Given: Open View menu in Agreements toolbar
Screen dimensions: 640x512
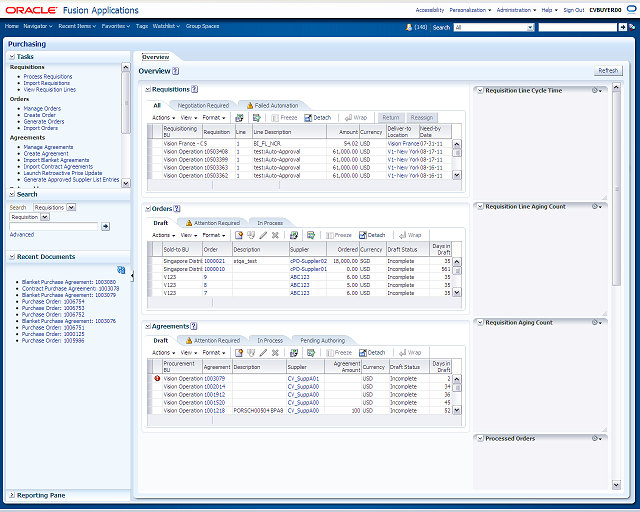Looking at the screenshot, I should [x=189, y=353].
